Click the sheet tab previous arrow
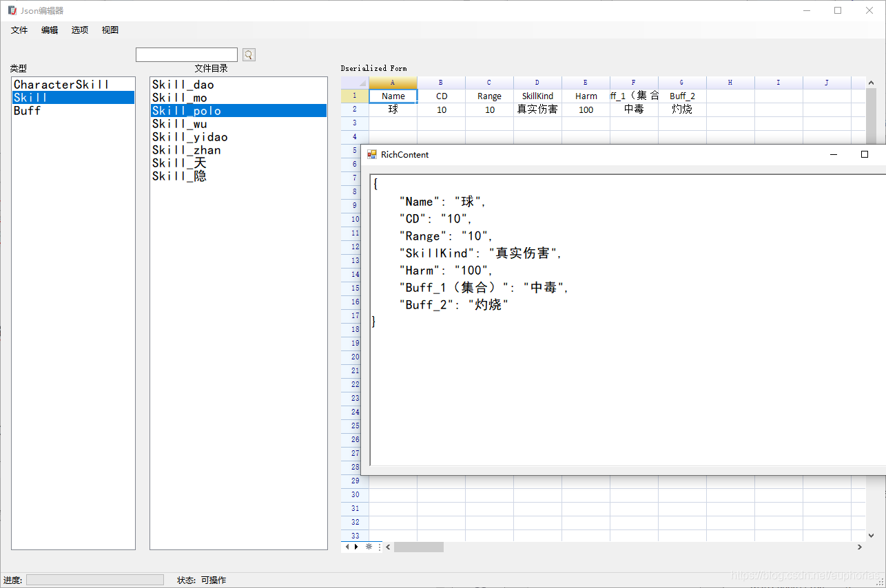The image size is (886, 588). [x=348, y=547]
